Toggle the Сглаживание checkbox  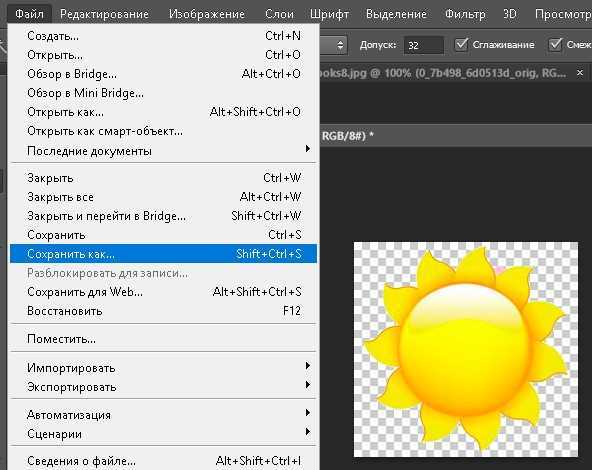(x=461, y=45)
